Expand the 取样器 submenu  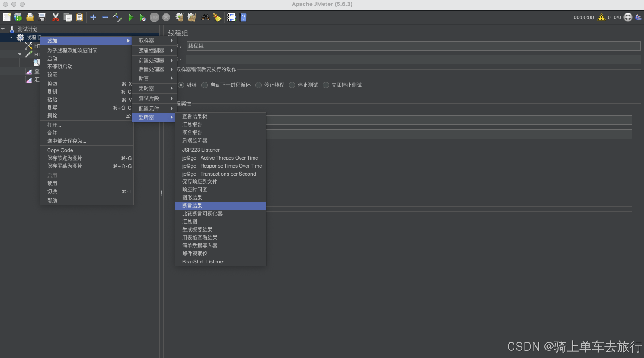(154, 41)
